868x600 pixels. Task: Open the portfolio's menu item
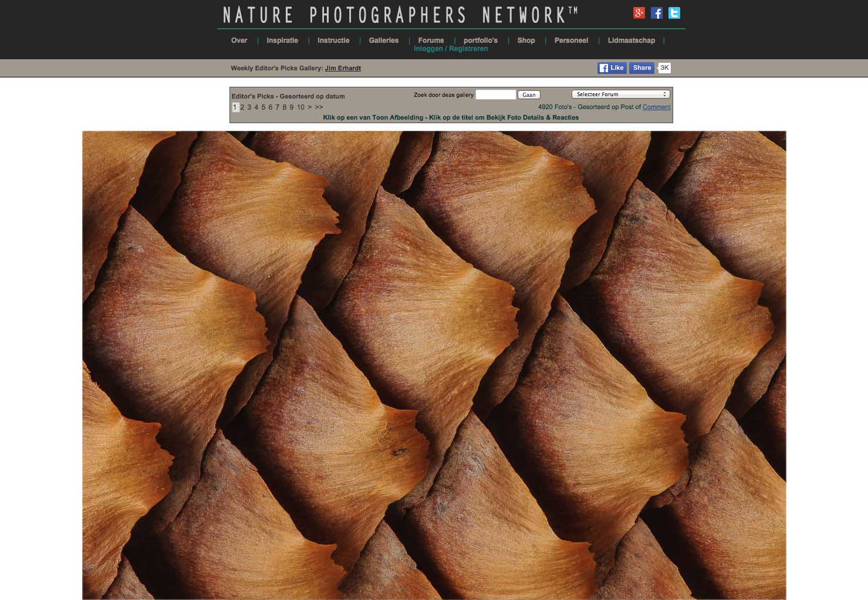pyautogui.click(x=481, y=40)
